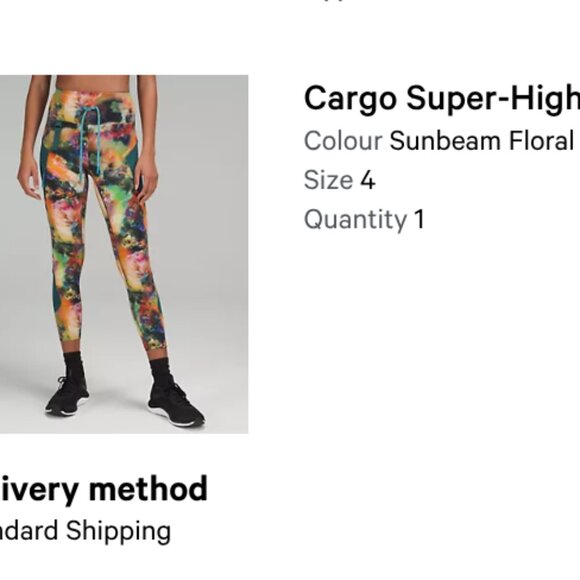Click the Quantity label
This screenshot has width=580, height=580.
(x=355, y=220)
